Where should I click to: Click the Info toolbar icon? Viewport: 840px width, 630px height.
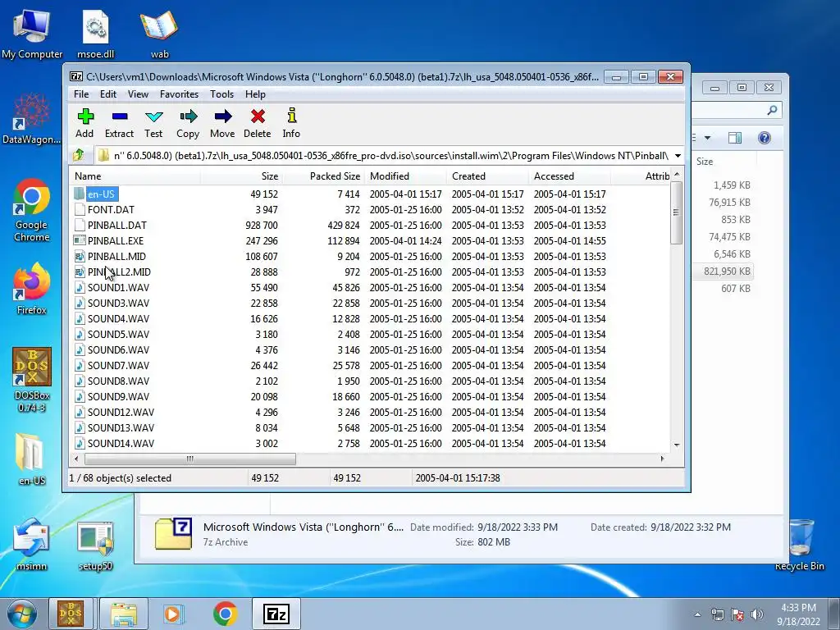[x=291, y=116]
